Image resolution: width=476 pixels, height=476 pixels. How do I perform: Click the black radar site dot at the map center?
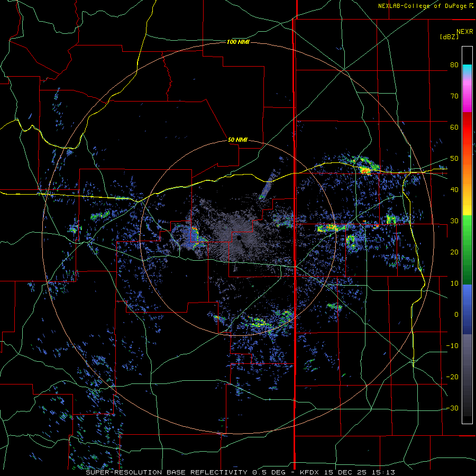pyautogui.click(x=239, y=239)
